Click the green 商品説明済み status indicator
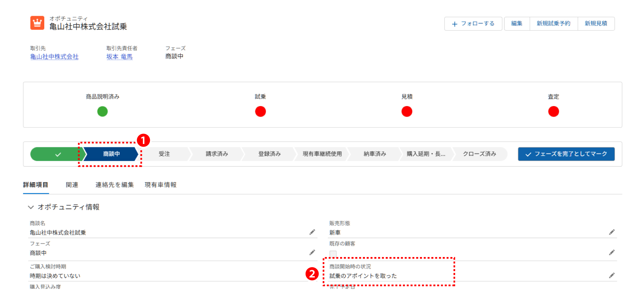The image size is (644, 302). [x=102, y=111]
